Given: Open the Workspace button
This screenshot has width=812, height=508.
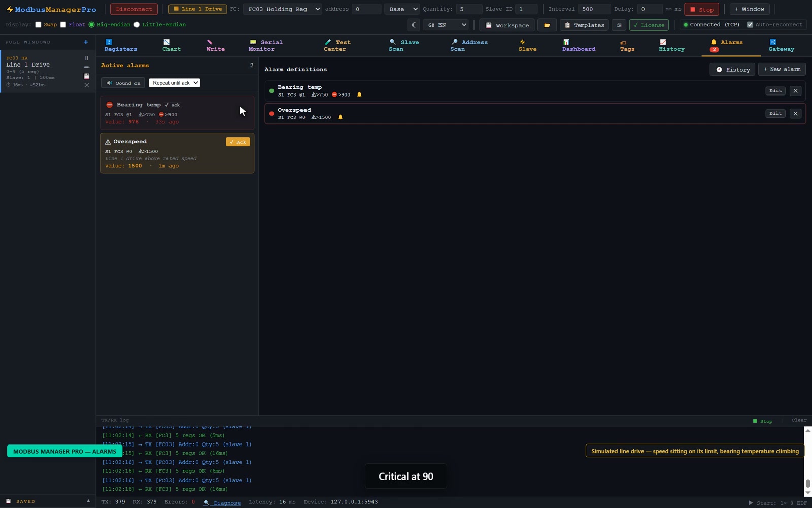Looking at the screenshot, I should (x=507, y=25).
